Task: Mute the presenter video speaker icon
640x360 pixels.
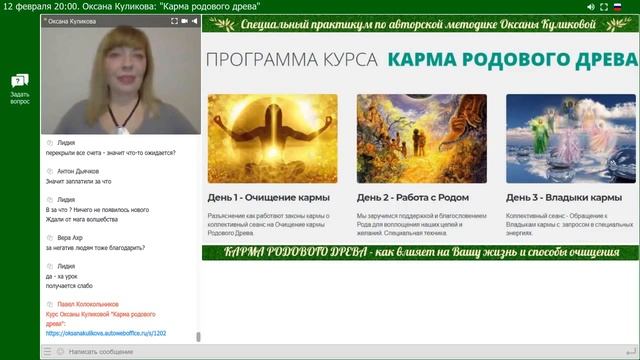Action: tap(195, 21)
